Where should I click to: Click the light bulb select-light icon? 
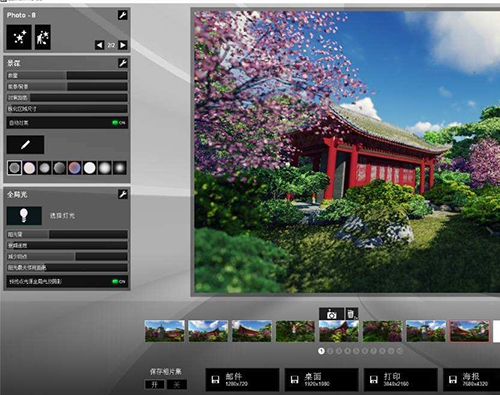click(x=24, y=216)
